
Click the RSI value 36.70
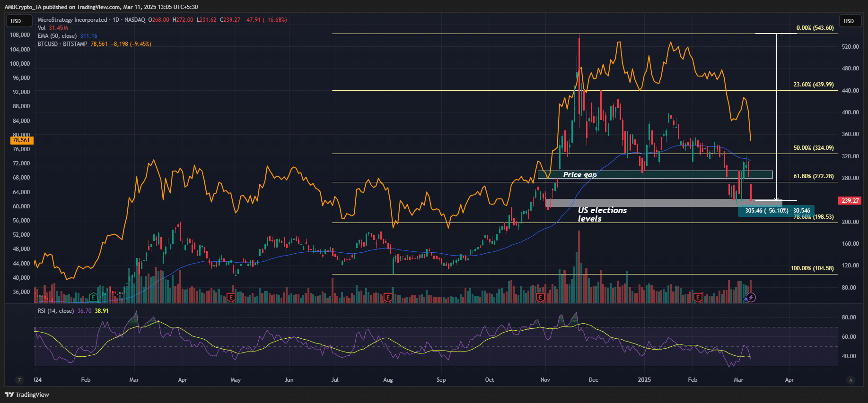(x=84, y=311)
